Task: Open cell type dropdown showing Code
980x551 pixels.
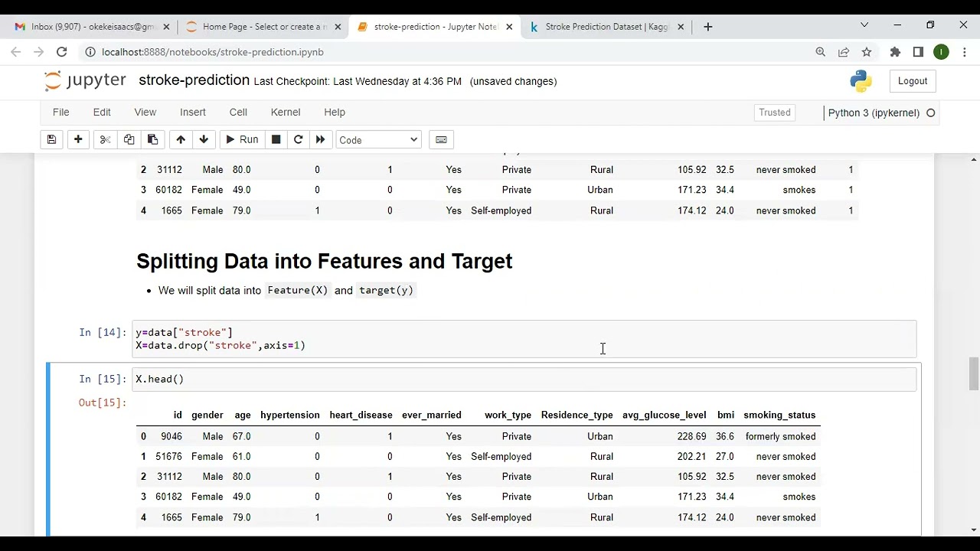Action: 378,140
